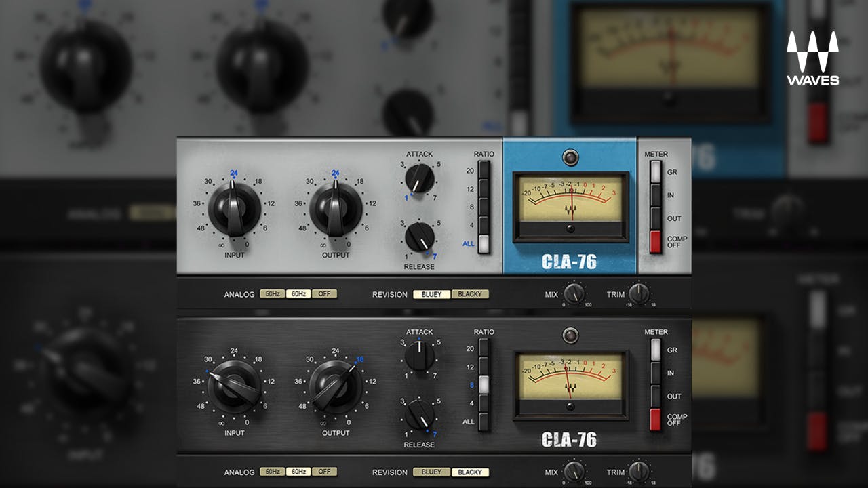Set ANALOG to 60Hz in lower strip

click(x=298, y=472)
